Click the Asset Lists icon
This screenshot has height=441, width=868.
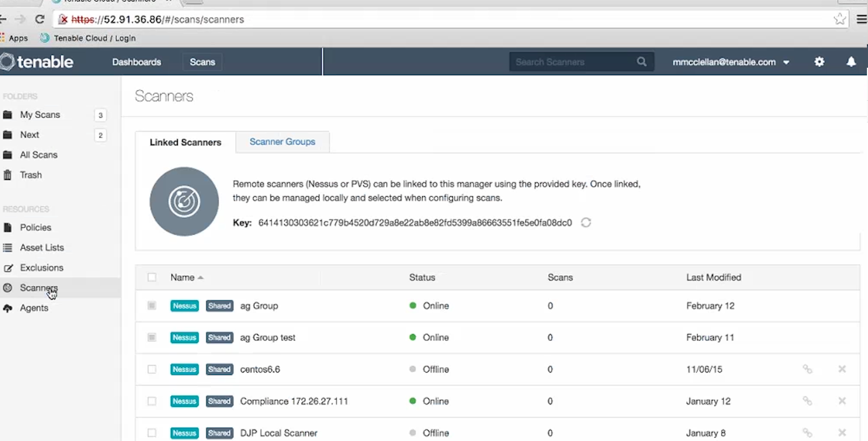8,248
